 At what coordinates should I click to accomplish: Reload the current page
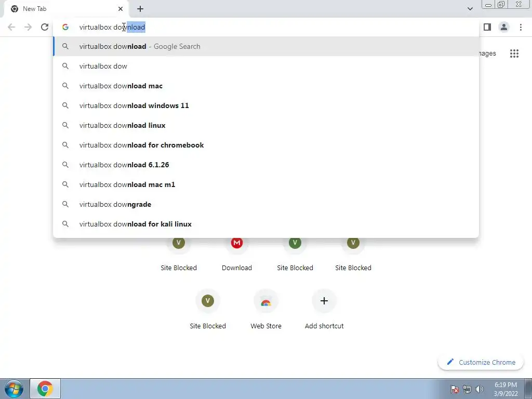45,27
